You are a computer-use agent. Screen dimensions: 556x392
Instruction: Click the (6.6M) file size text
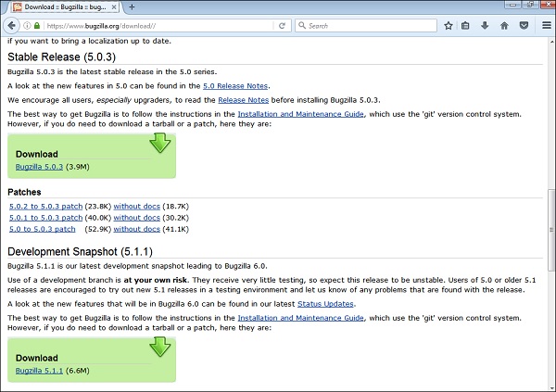tap(78, 371)
